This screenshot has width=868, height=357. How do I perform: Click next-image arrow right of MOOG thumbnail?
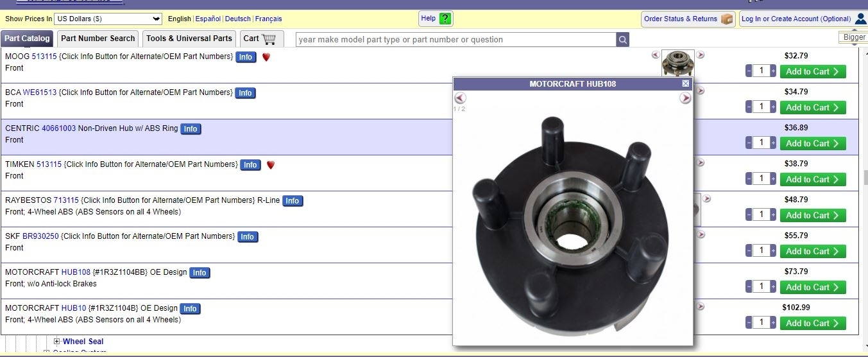pos(701,55)
